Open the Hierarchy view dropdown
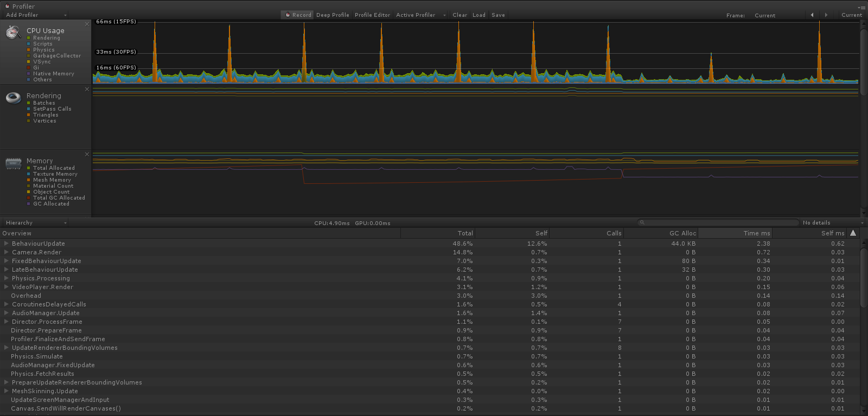Screen dimensions: 868x416 pyautogui.click(x=36, y=222)
